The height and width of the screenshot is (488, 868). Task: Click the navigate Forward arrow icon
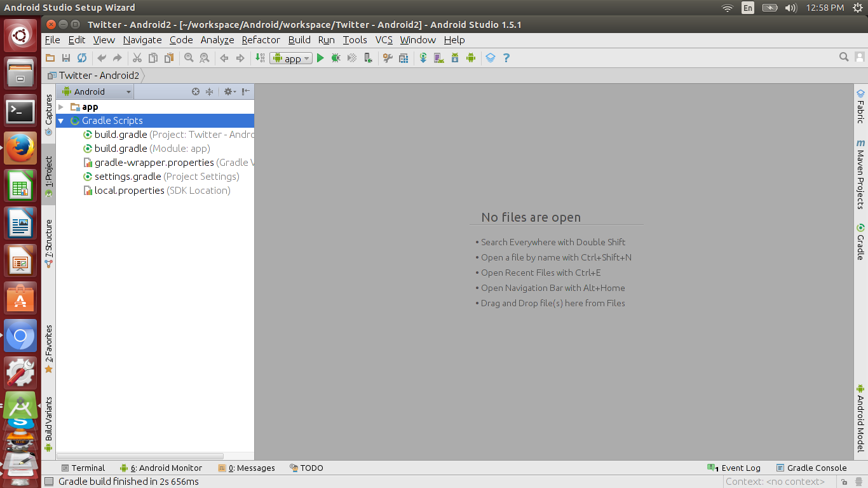pyautogui.click(x=240, y=58)
